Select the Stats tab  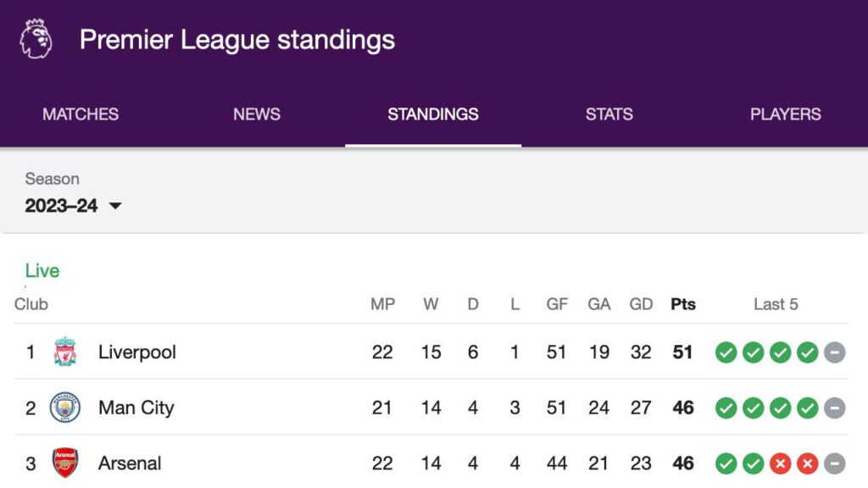pyautogui.click(x=609, y=114)
